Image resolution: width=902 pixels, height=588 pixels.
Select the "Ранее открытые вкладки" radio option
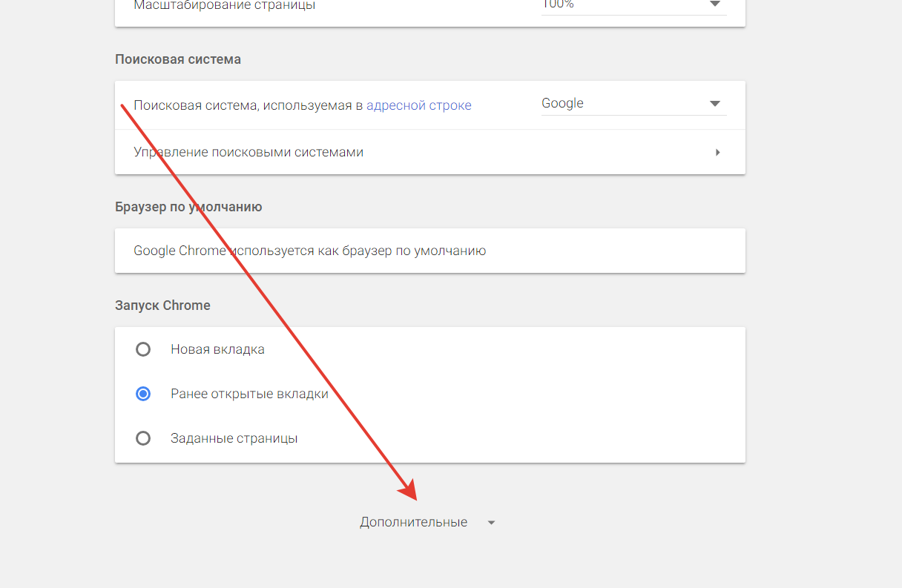click(143, 394)
